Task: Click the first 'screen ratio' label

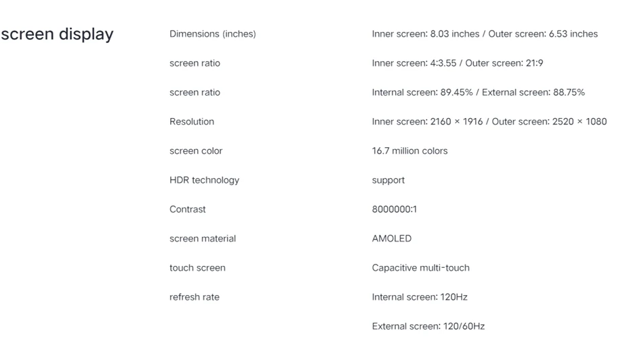Action: (195, 63)
